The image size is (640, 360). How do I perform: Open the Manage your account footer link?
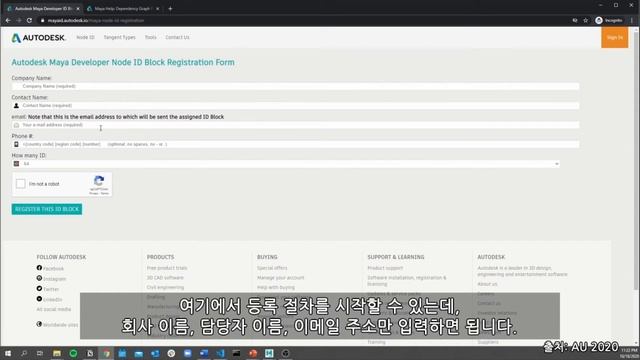[x=280, y=278]
